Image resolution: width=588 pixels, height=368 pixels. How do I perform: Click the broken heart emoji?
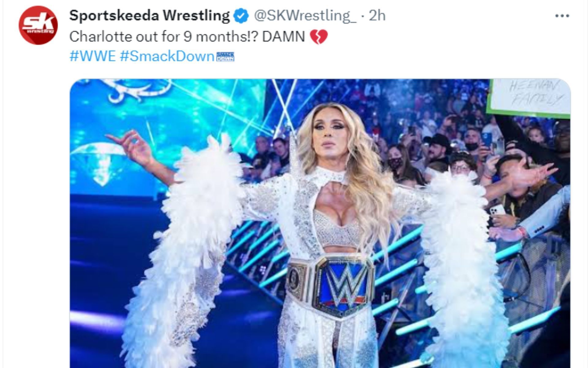(x=319, y=37)
